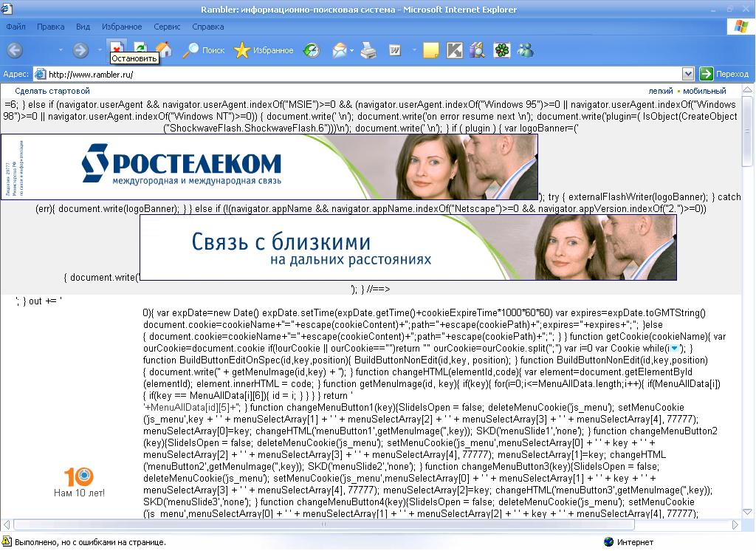756x551 pixels.
Task: Click the page icon in the address bar
Action: 41,75
